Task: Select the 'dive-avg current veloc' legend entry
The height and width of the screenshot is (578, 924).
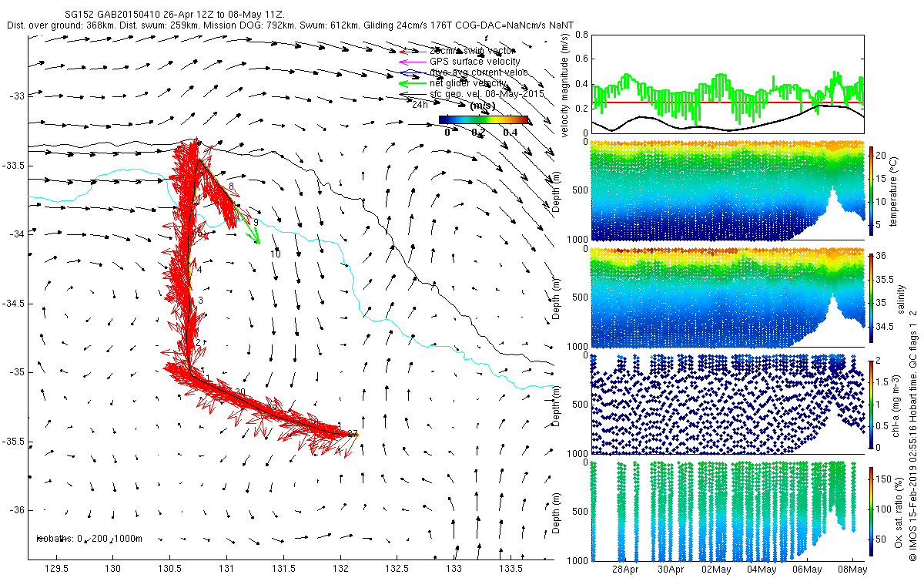Action: click(x=479, y=72)
